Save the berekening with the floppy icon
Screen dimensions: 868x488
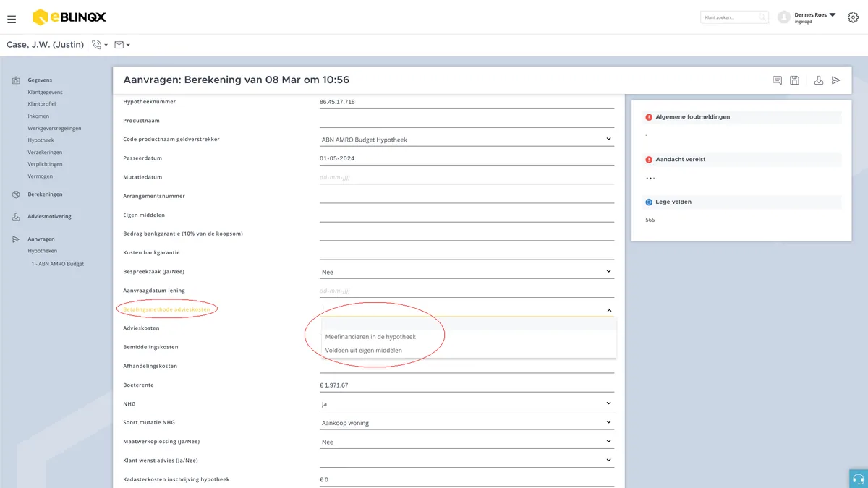coord(795,80)
